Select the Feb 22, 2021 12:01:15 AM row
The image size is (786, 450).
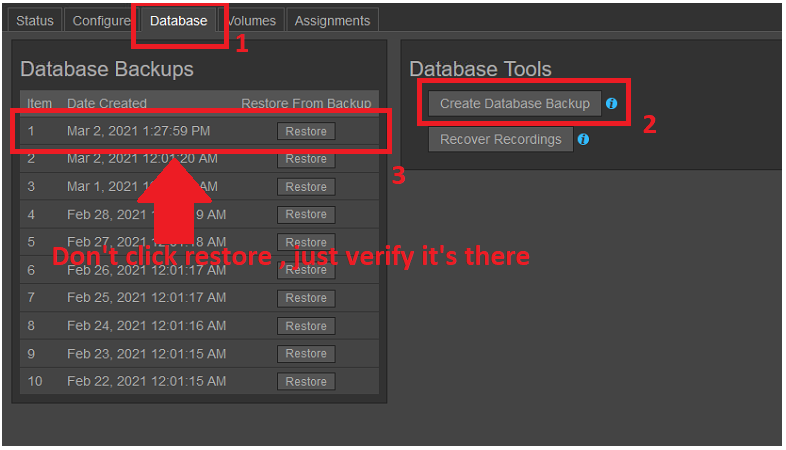pyautogui.click(x=146, y=381)
